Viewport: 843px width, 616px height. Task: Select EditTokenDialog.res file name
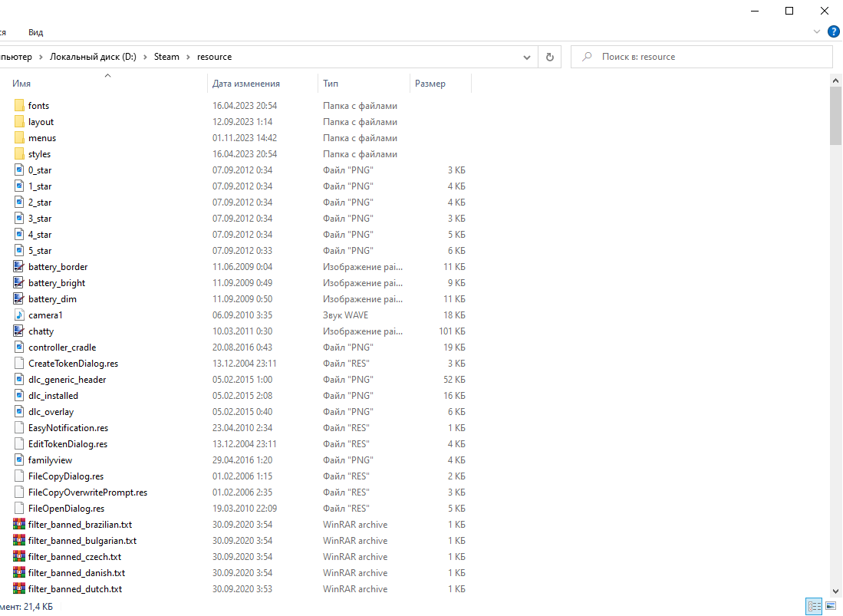click(x=68, y=444)
